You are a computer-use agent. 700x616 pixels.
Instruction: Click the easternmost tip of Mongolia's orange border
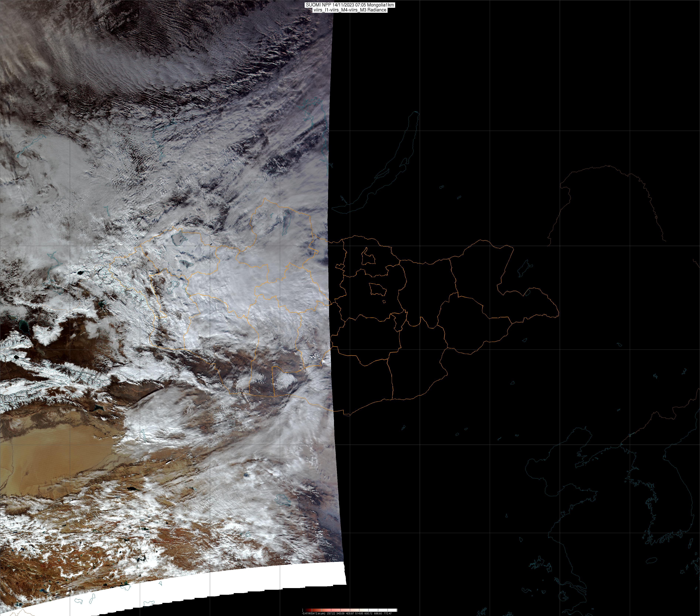tap(558, 313)
